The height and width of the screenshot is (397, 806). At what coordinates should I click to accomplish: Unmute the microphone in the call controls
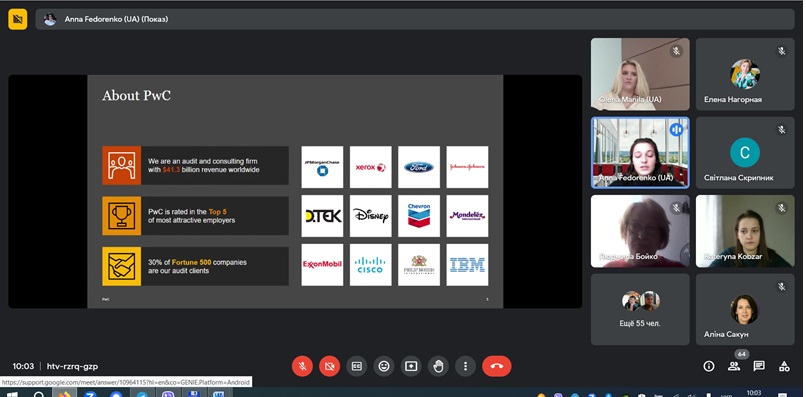302,366
